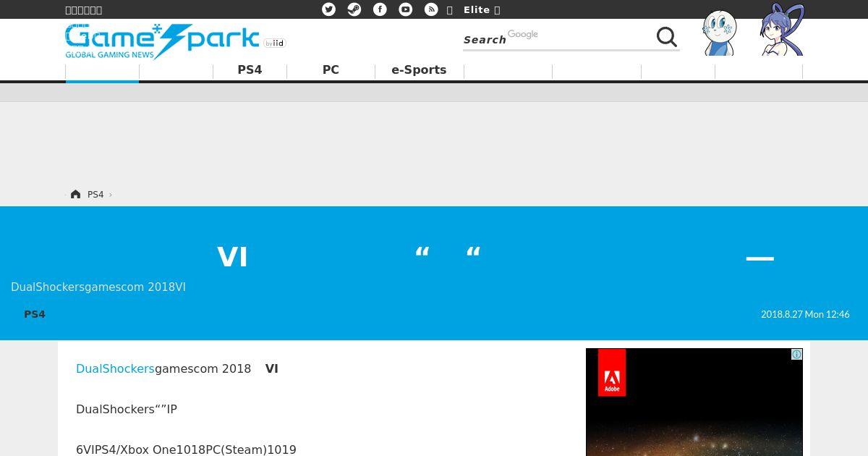Open the YouTube icon in the top bar
The height and width of the screenshot is (456, 868).
(406, 9)
